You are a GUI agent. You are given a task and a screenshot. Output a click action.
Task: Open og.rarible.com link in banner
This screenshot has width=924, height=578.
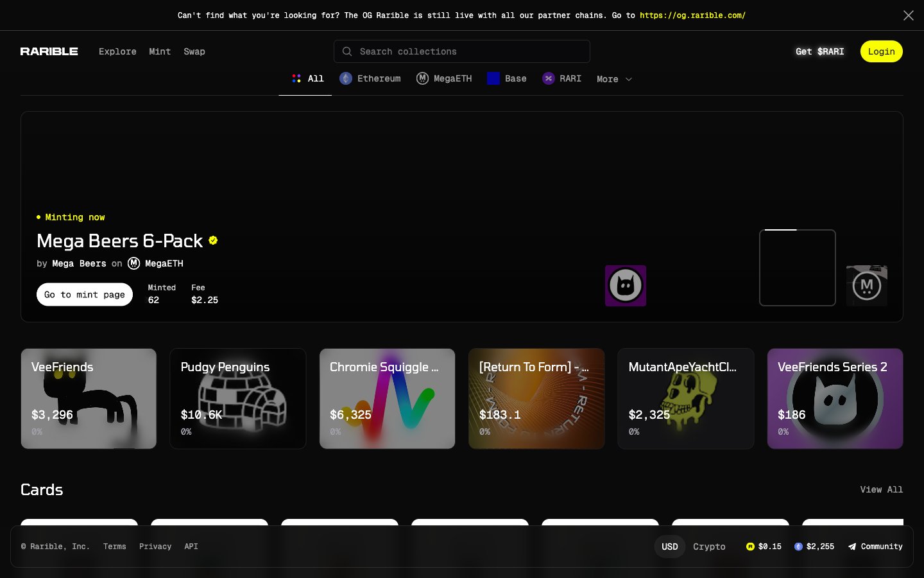692,15
